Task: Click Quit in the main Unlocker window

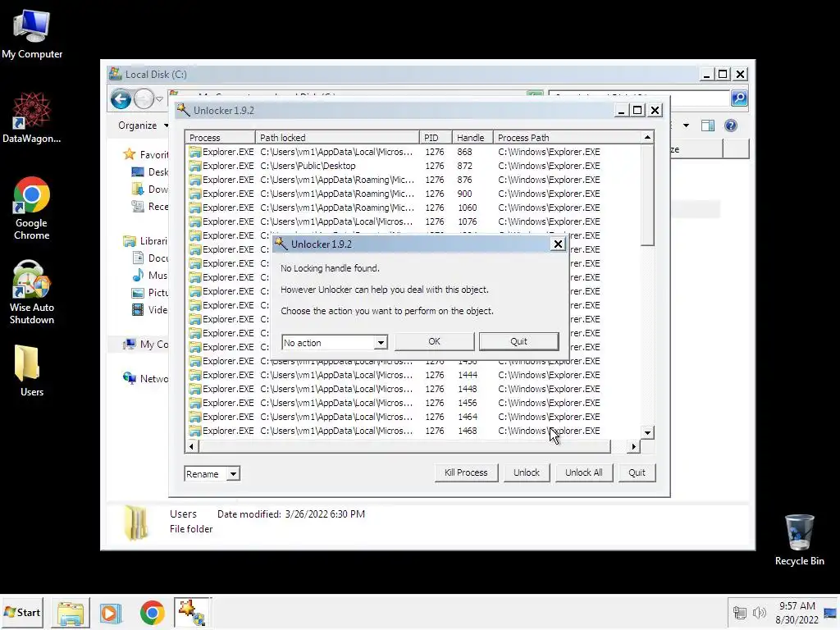Action: (x=637, y=472)
